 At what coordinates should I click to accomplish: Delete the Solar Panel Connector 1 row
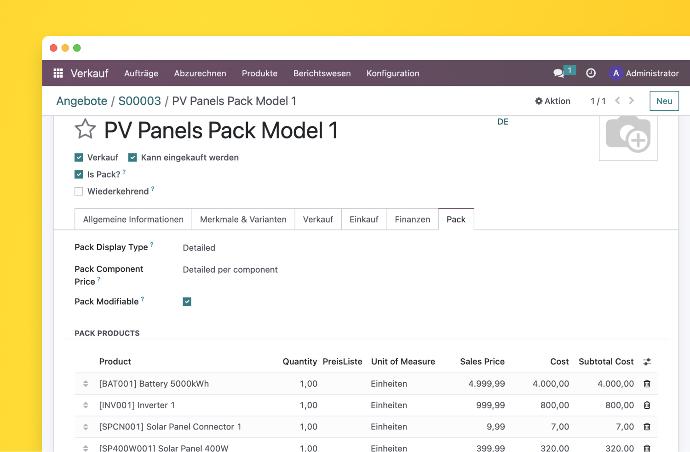point(647,426)
